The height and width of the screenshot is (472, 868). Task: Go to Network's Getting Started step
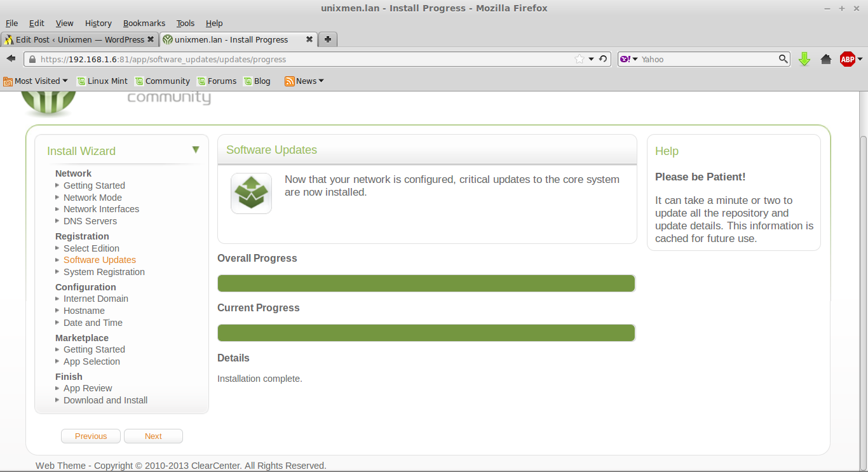click(x=94, y=185)
